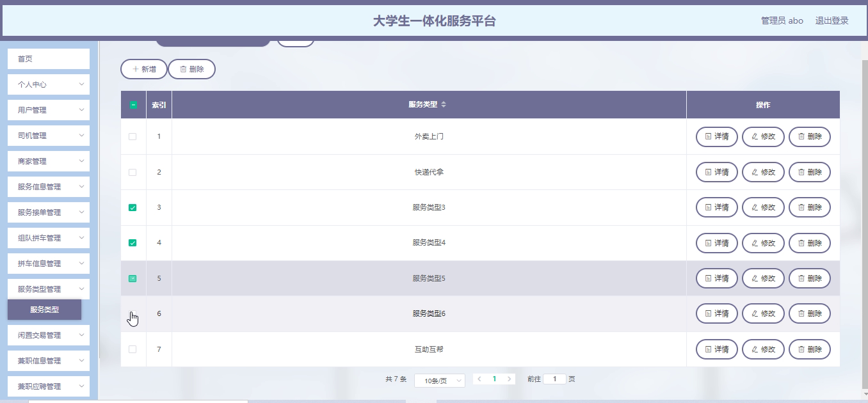Click 修改 for row 服务类型6

(763, 313)
